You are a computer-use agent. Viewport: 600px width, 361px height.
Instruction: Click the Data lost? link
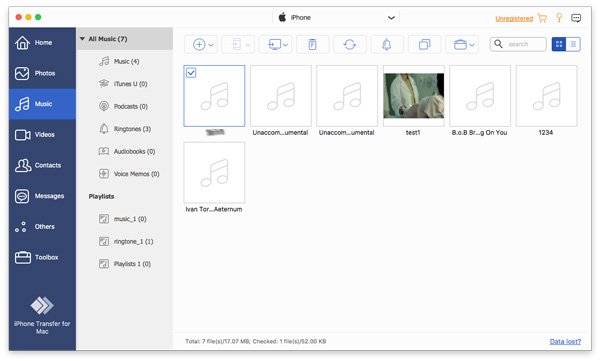(565, 341)
